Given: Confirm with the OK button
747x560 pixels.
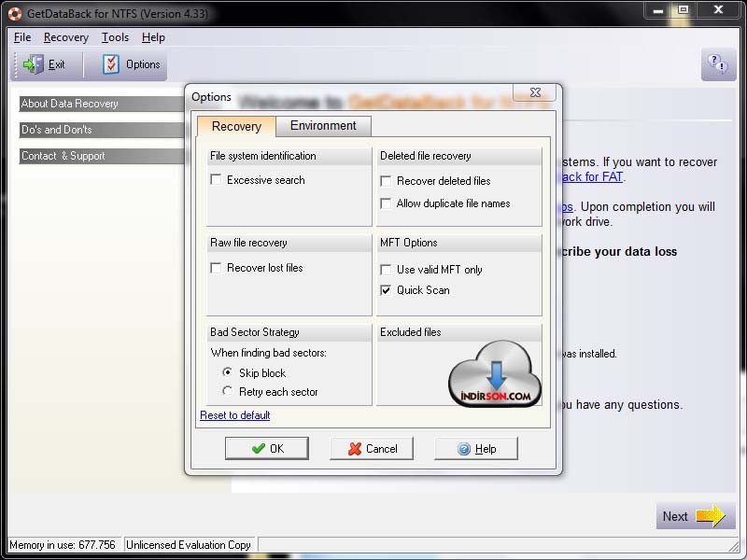Looking at the screenshot, I should coord(267,449).
